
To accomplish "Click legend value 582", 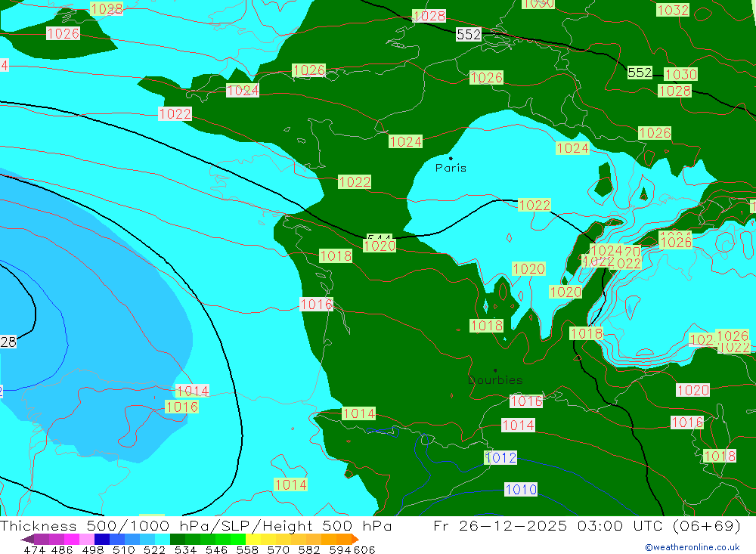I will coord(308,549).
